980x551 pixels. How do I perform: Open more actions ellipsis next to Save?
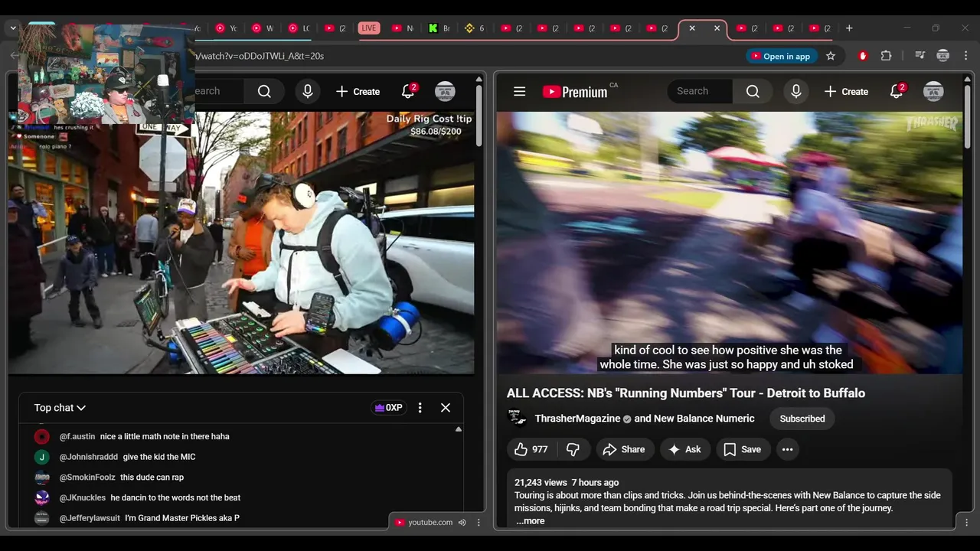tap(787, 450)
